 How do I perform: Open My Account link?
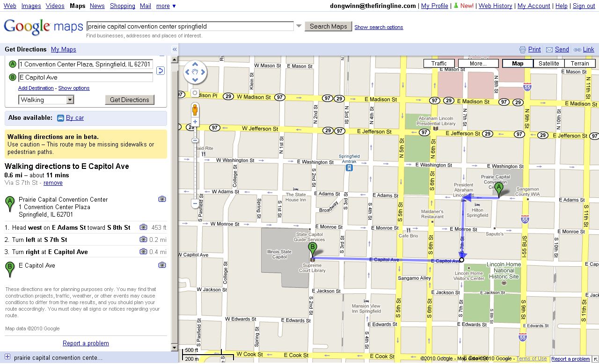(533, 6)
